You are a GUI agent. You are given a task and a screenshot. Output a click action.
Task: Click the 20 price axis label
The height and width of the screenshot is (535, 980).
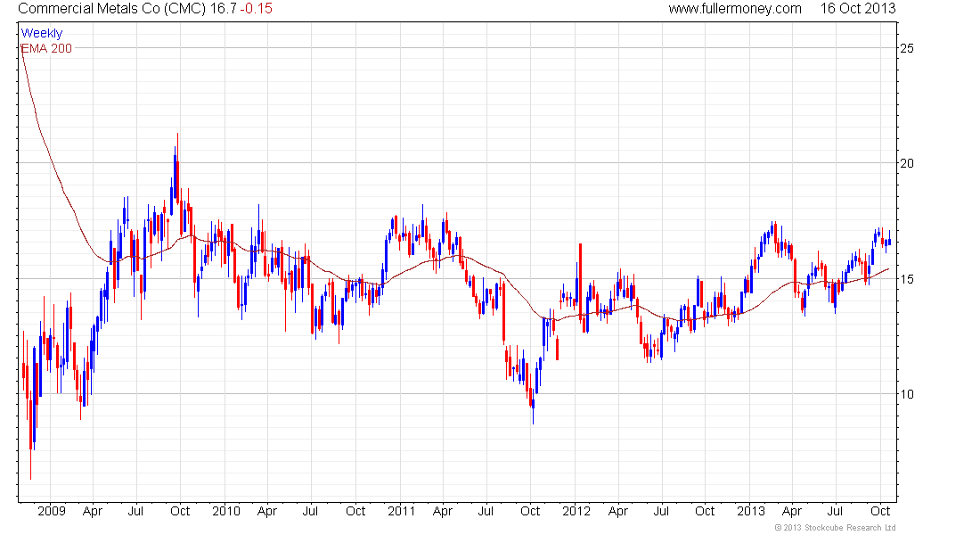point(907,163)
